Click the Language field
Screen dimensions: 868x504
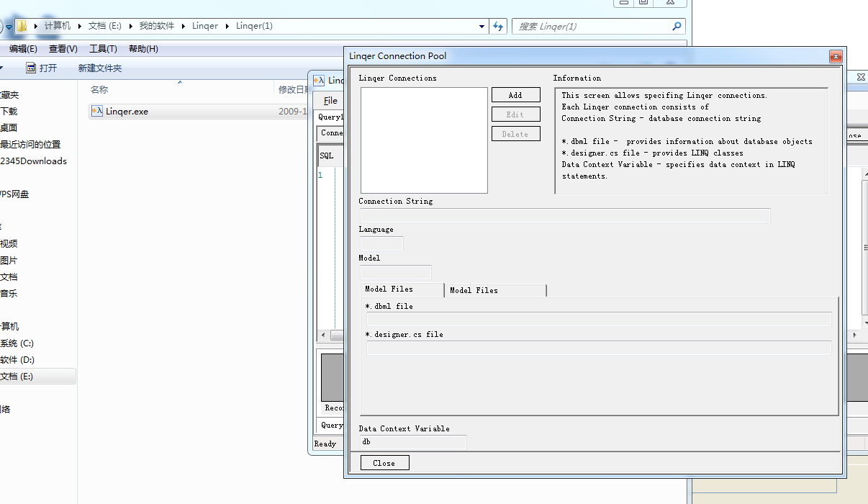click(381, 243)
